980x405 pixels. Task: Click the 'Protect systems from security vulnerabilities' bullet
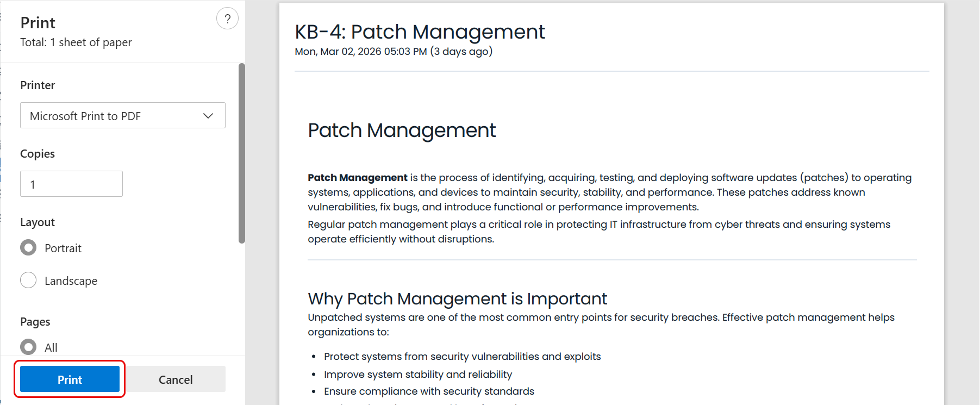tap(462, 357)
